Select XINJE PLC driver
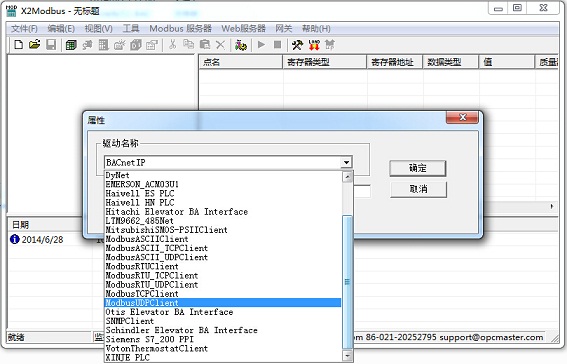This screenshot has width=567, height=364. pos(223,357)
